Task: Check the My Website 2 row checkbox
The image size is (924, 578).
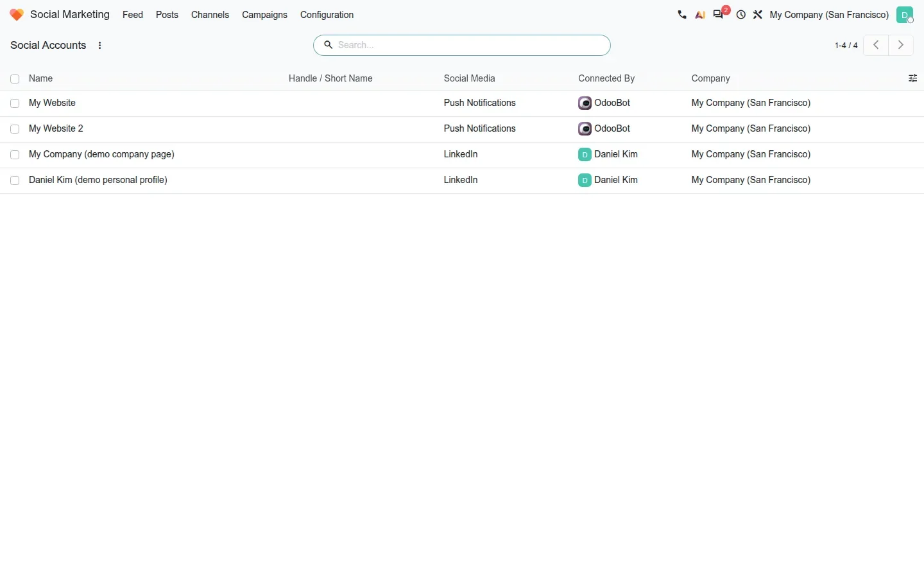Action: [x=15, y=129]
